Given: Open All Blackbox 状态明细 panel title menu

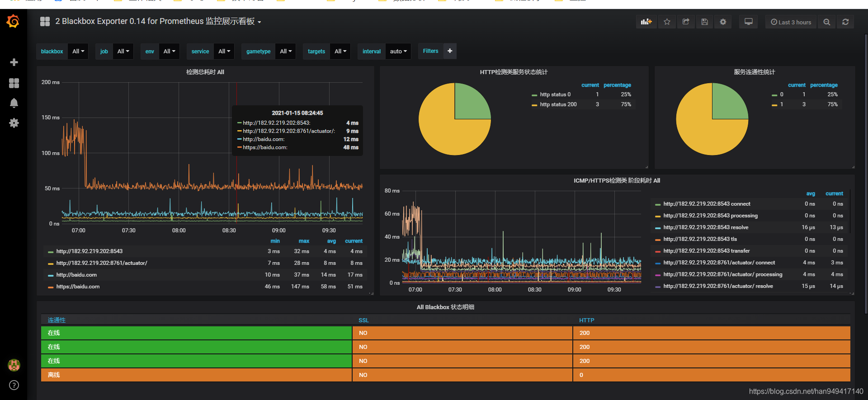Looking at the screenshot, I should click(x=445, y=307).
